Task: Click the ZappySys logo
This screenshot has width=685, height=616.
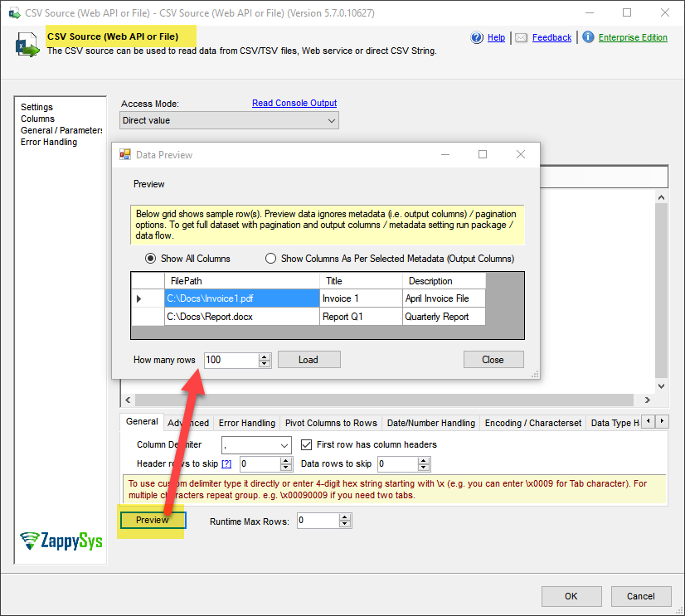Action: point(61,541)
